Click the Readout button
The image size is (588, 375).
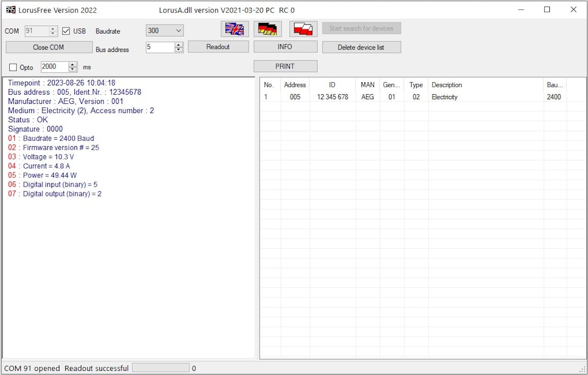coord(218,47)
